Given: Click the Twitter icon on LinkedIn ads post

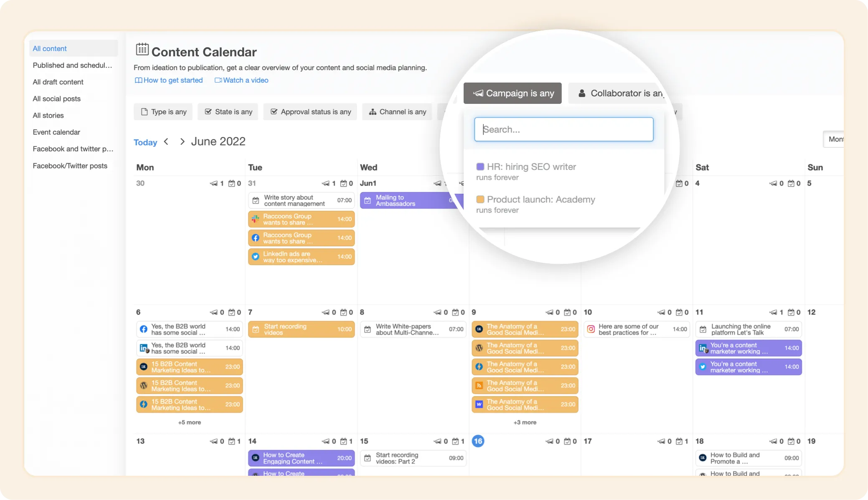Looking at the screenshot, I should tap(255, 257).
